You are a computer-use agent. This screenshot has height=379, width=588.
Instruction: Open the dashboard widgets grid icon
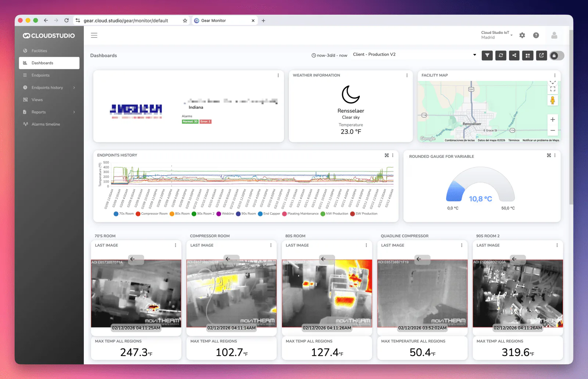tap(528, 56)
